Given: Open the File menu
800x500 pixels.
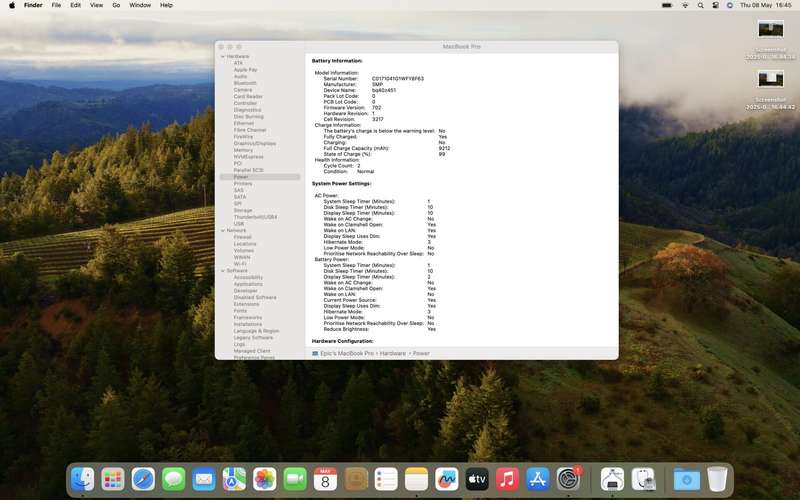Looking at the screenshot, I should coord(56,5).
